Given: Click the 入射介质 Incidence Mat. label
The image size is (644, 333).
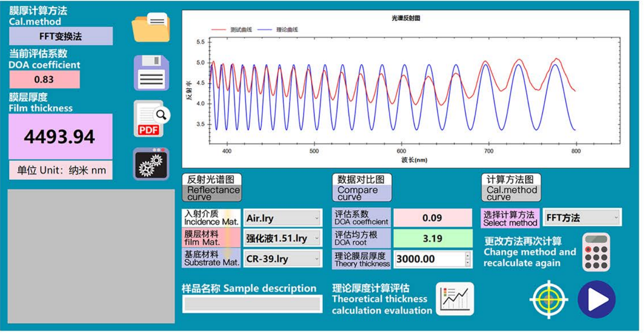Looking at the screenshot, I should 212,218.
